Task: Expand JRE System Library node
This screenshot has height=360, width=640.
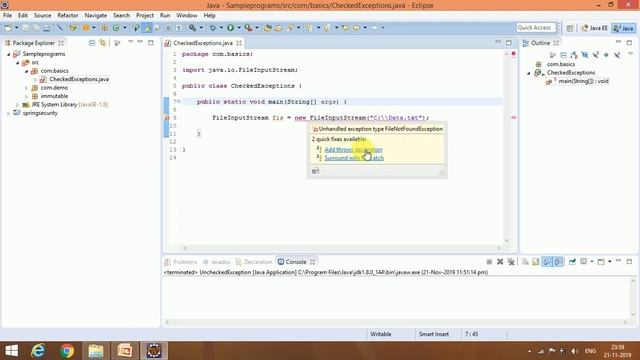Action: click(x=18, y=105)
